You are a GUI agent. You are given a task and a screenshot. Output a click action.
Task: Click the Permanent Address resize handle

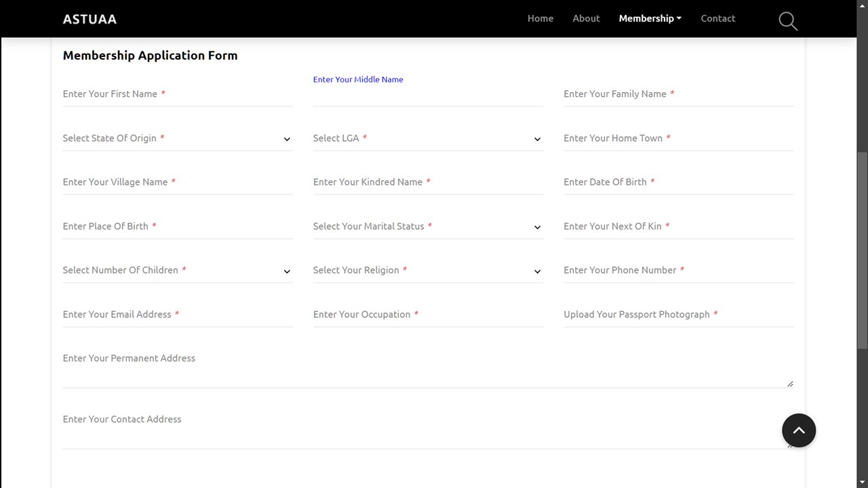pos(790,384)
